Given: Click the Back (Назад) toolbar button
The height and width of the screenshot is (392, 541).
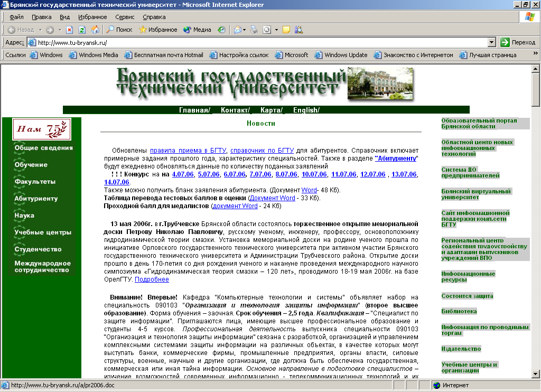Looking at the screenshot, I should [21, 30].
